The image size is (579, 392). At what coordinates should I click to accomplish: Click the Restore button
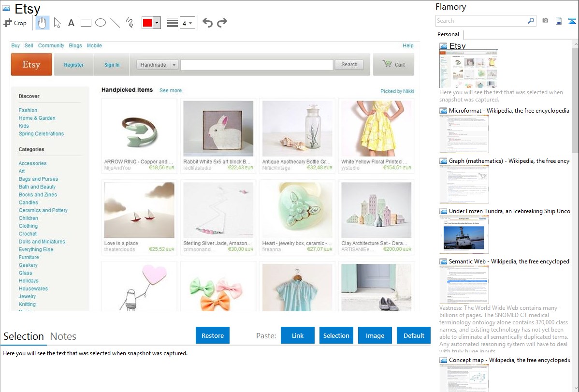tap(213, 335)
